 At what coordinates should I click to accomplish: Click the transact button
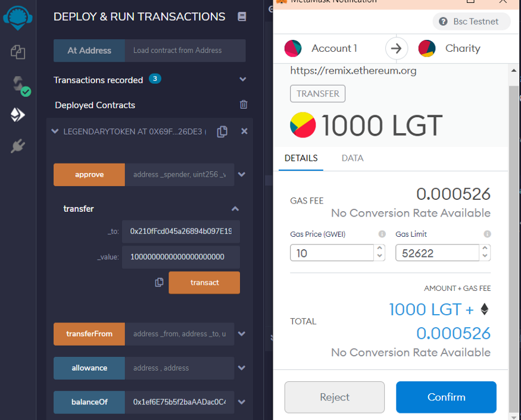click(x=204, y=283)
